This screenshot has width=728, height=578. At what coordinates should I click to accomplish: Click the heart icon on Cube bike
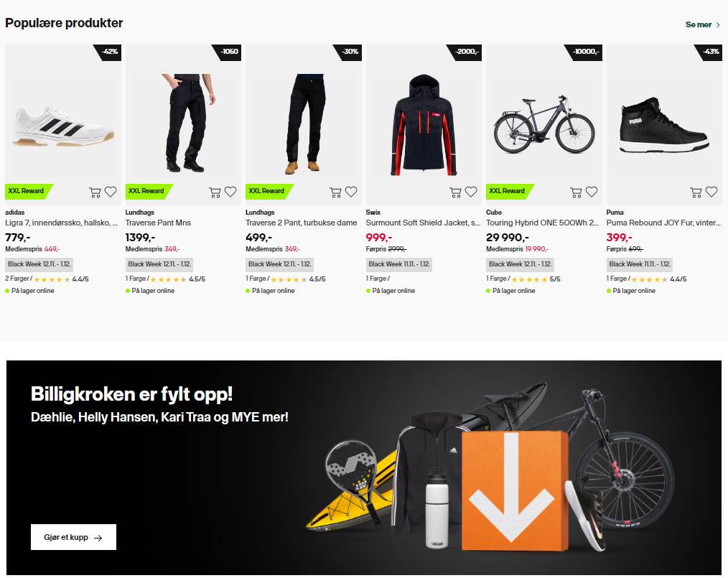592,192
